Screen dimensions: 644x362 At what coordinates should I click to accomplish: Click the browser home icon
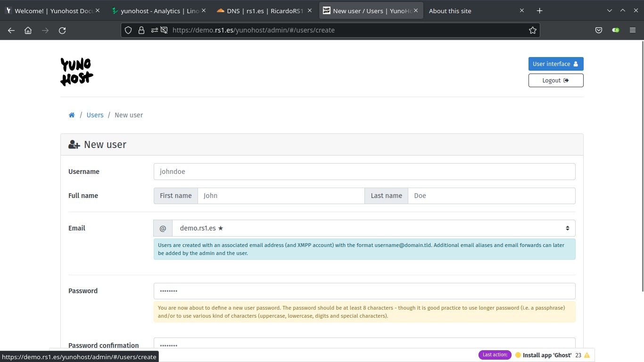coord(28,30)
